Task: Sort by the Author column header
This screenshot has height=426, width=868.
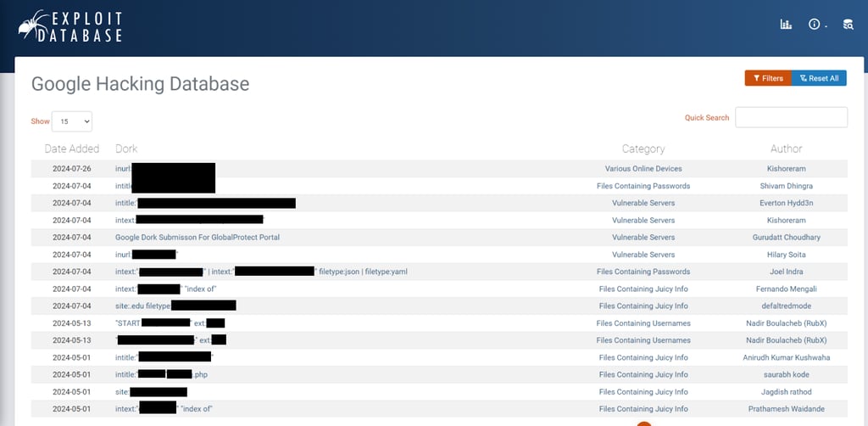Action: point(786,149)
